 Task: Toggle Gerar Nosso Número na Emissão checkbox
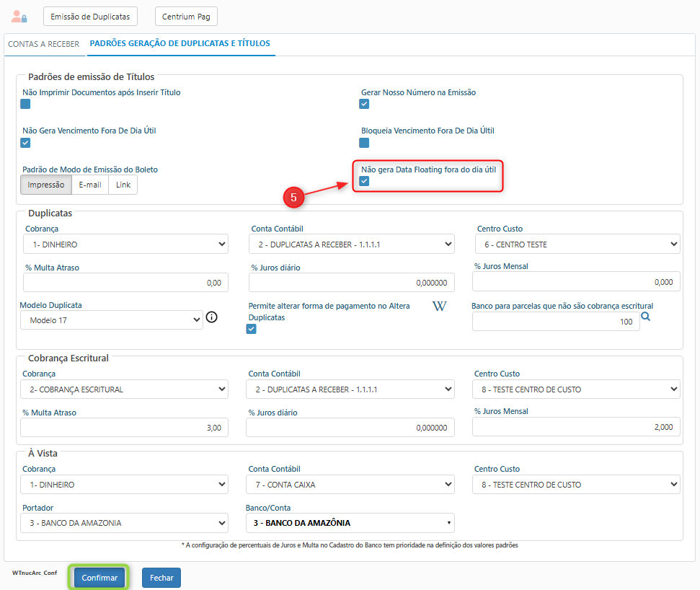364,104
